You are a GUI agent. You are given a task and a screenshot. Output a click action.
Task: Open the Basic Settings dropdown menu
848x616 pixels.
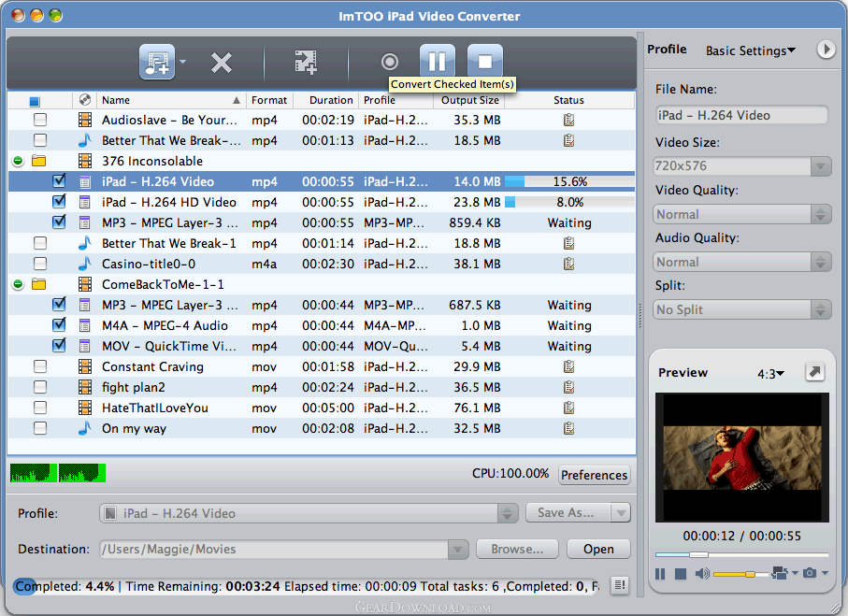pyautogui.click(x=751, y=50)
